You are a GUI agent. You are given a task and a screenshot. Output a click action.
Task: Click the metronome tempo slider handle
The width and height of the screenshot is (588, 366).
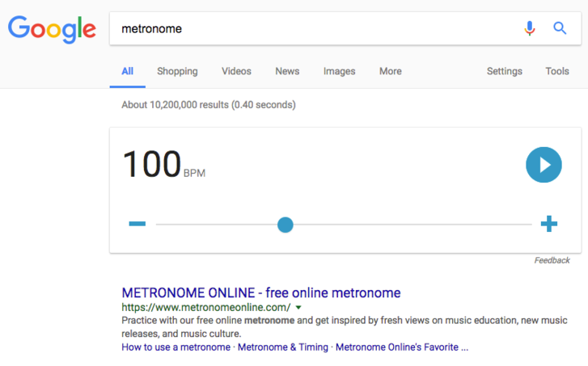point(285,224)
